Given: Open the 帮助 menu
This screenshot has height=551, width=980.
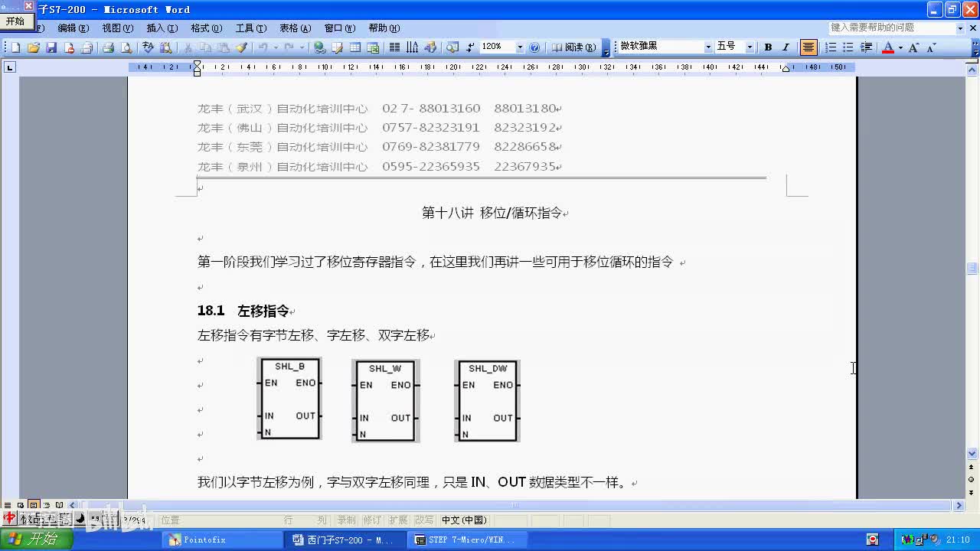Looking at the screenshot, I should coord(384,28).
